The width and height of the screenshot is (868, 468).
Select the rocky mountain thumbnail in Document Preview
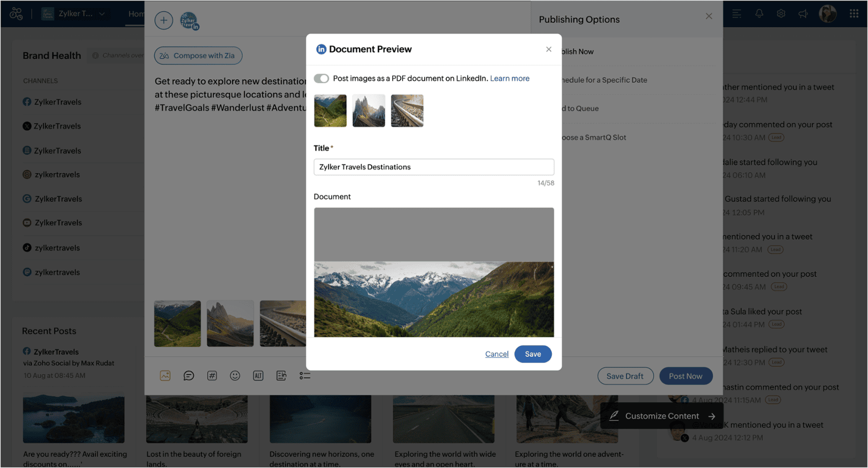[368, 111]
